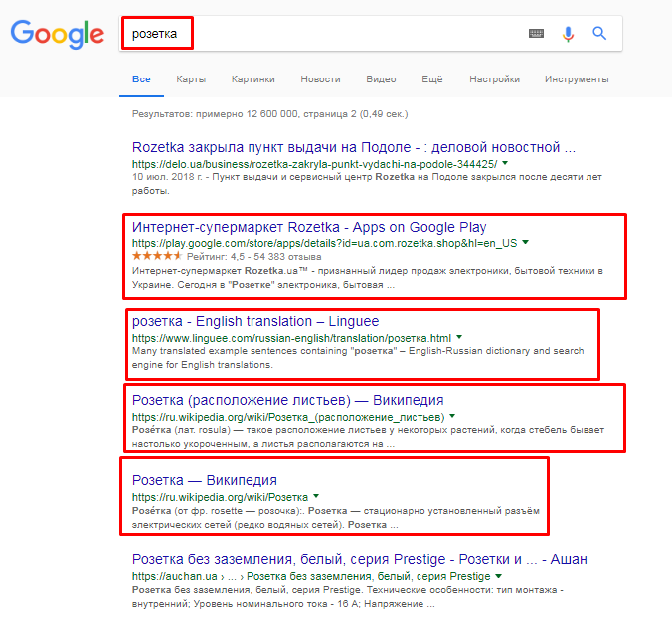672x627 pixels.
Task: Click the Рейтинг 4,5 - 54 383 отзыва text
Action: (254, 257)
